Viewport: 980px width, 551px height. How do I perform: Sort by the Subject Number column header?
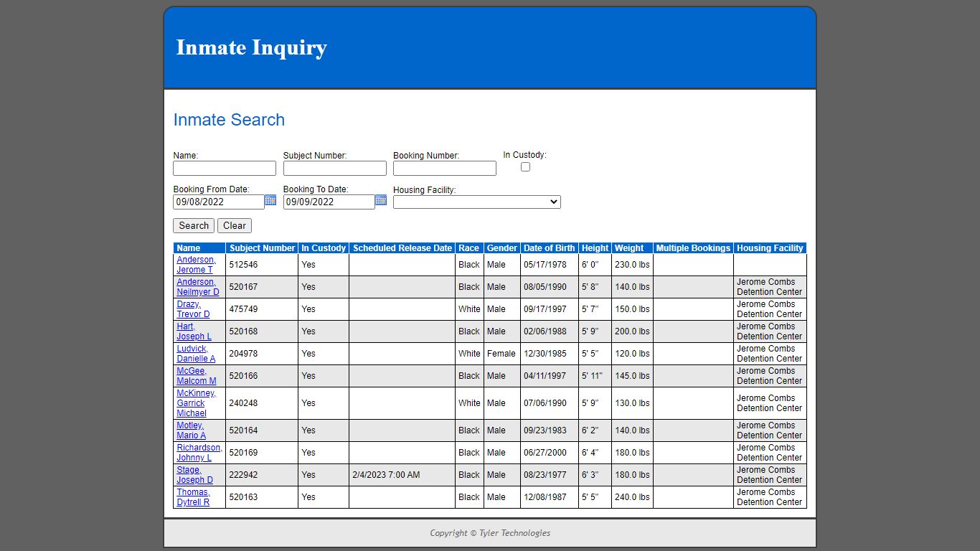tap(262, 248)
